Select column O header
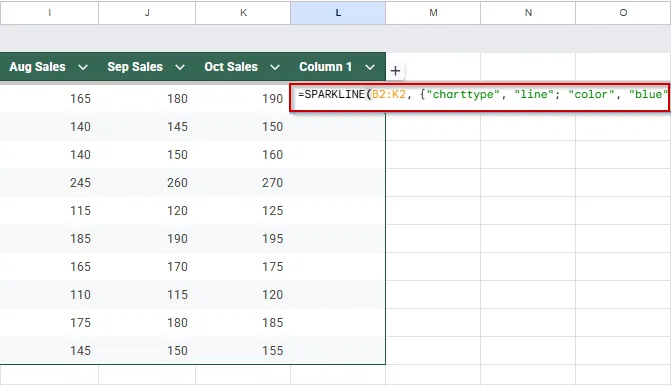 pos(623,13)
